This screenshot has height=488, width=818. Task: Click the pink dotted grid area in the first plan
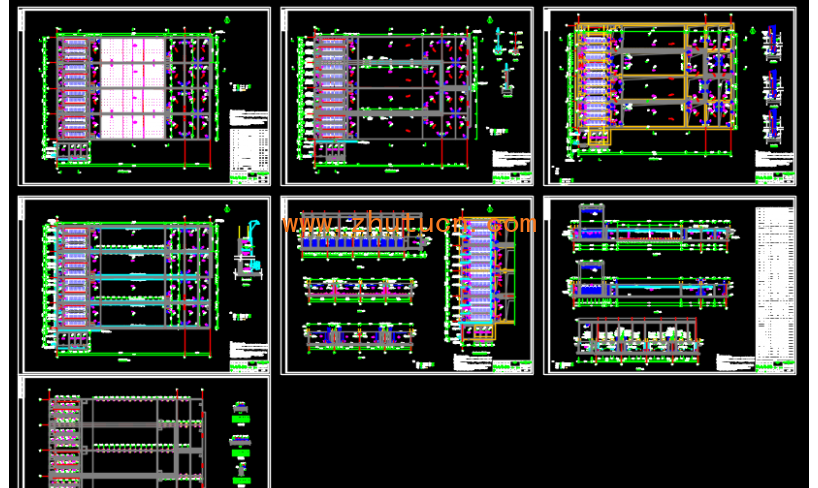click(x=132, y=88)
